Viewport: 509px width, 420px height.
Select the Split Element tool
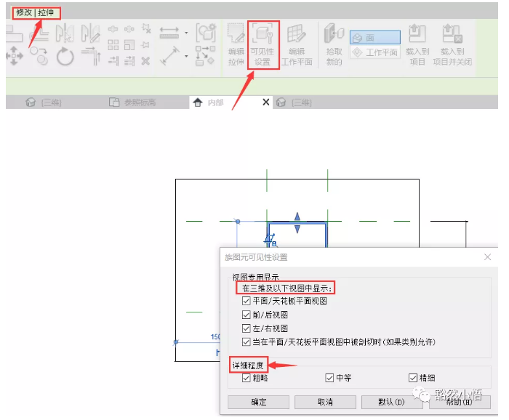(x=113, y=29)
